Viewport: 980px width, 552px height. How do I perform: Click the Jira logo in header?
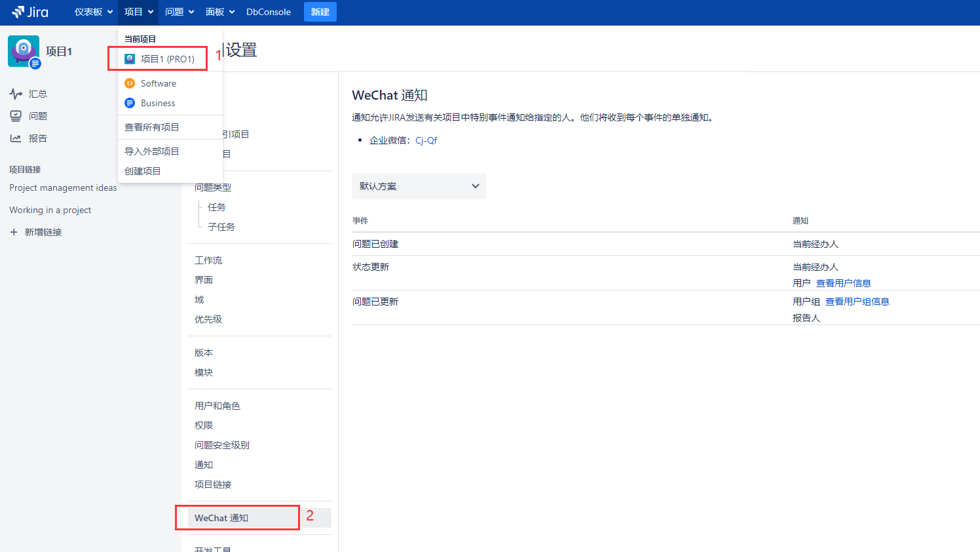click(x=30, y=12)
